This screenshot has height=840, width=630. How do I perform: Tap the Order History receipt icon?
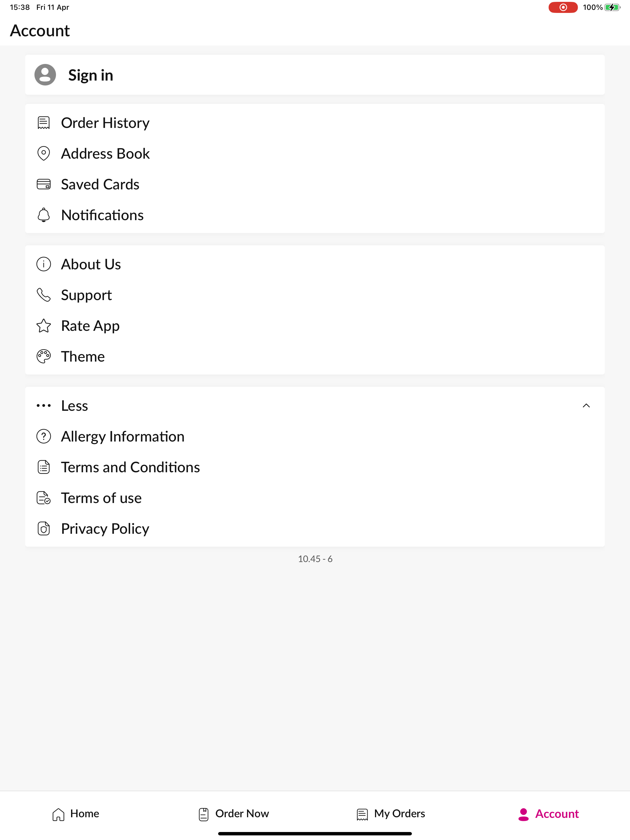pyautogui.click(x=44, y=123)
